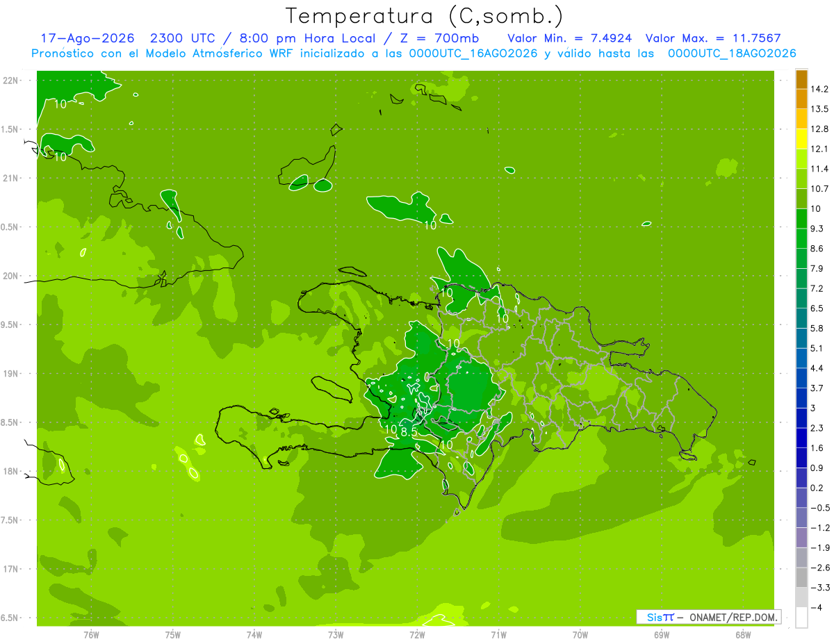
Task: Click the '73W' longitude label
Action: coord(336,635)
